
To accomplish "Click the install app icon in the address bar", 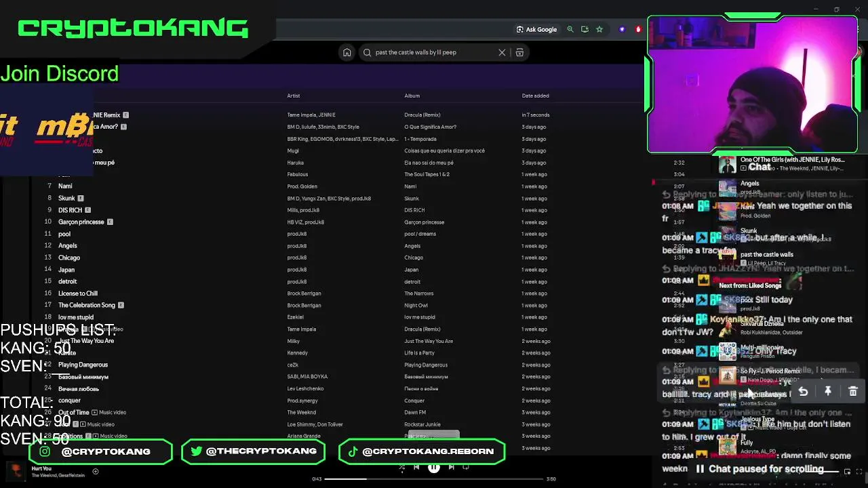I will pyautogui.click(x=585, y=29).
